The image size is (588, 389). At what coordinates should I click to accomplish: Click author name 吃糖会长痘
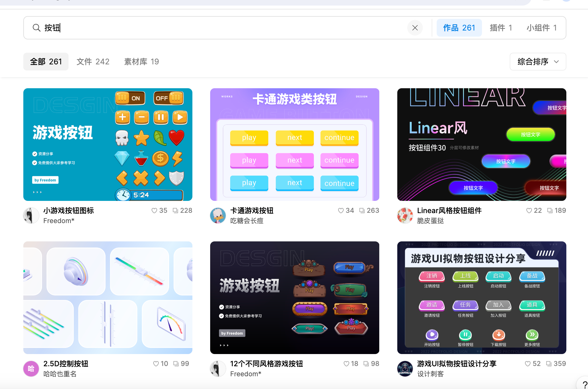pyautogui.click(x=247, y=221)
